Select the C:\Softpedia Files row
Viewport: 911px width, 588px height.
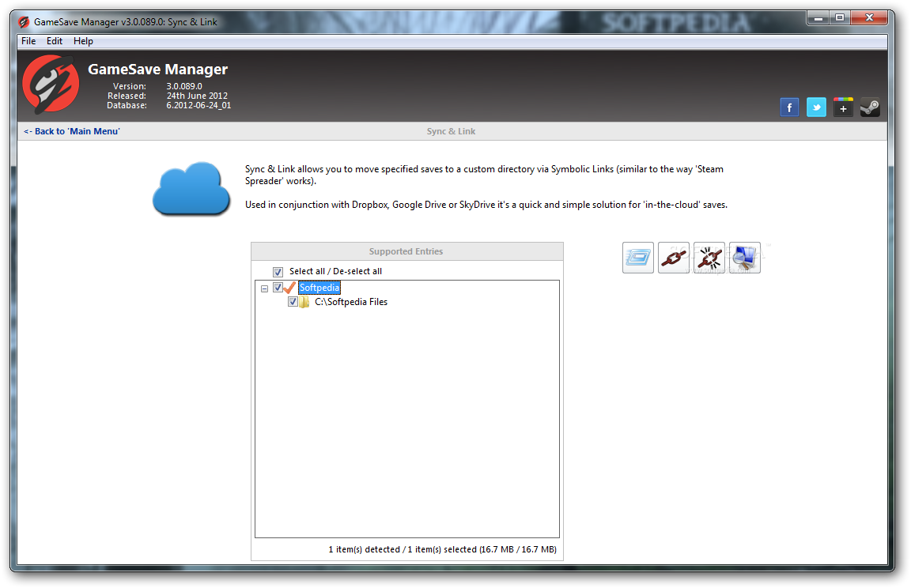click(x=351, y=302)
